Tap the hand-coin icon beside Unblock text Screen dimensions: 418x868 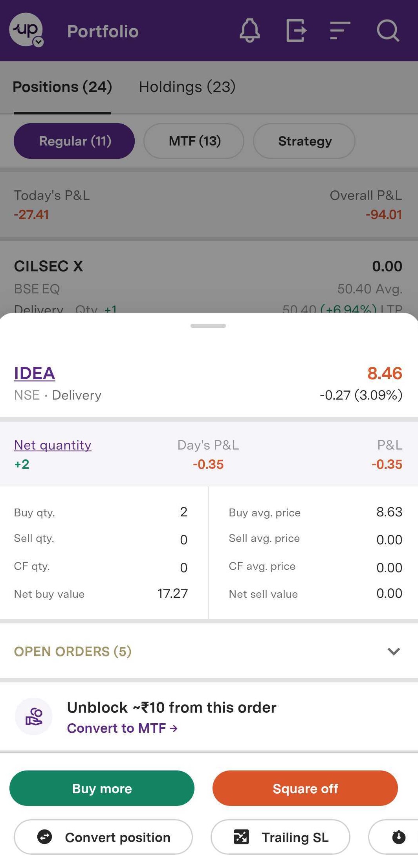pyautogui.click(x=34, y=717)
